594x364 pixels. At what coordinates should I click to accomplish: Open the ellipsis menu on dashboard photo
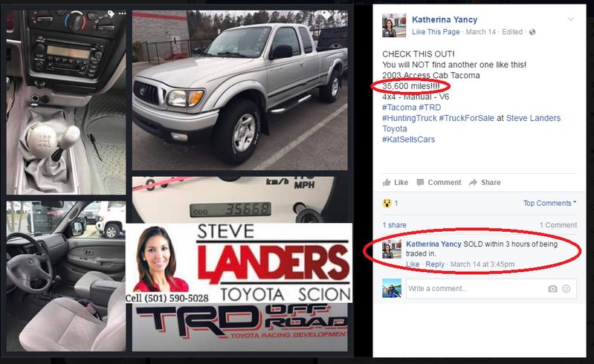[x=122, y=13]
